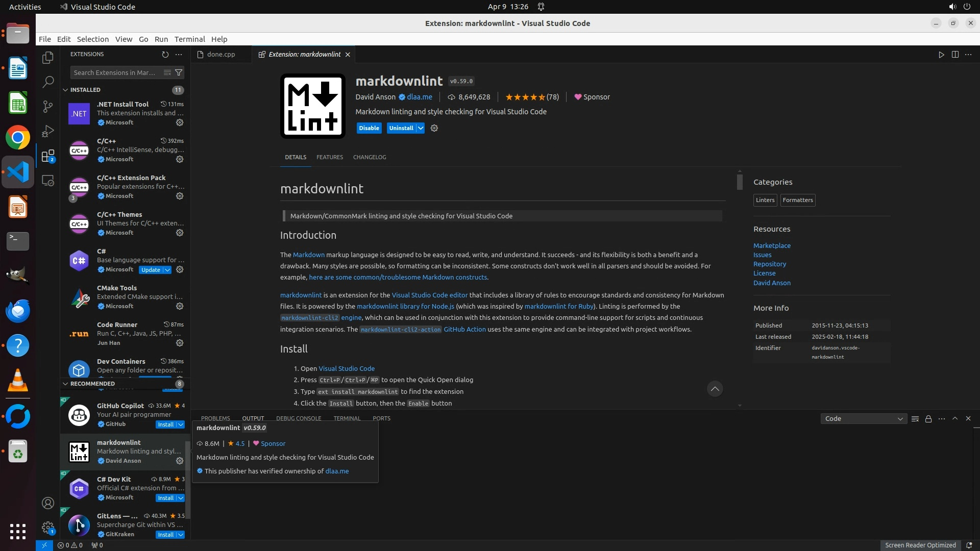
Task: Click the split editor right icon
Action: [955, 55]
